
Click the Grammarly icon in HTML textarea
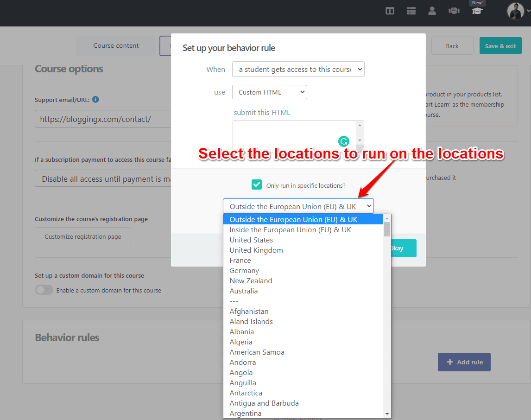344,141
